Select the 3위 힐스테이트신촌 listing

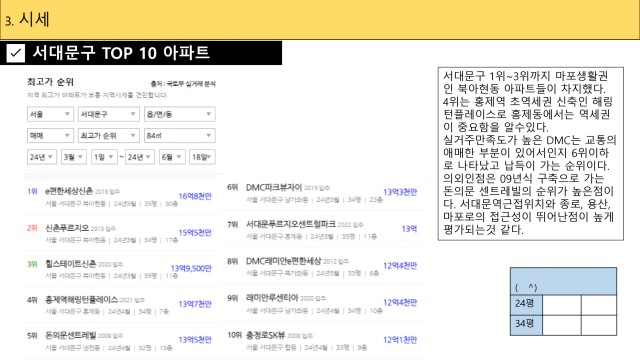point(120,269)
